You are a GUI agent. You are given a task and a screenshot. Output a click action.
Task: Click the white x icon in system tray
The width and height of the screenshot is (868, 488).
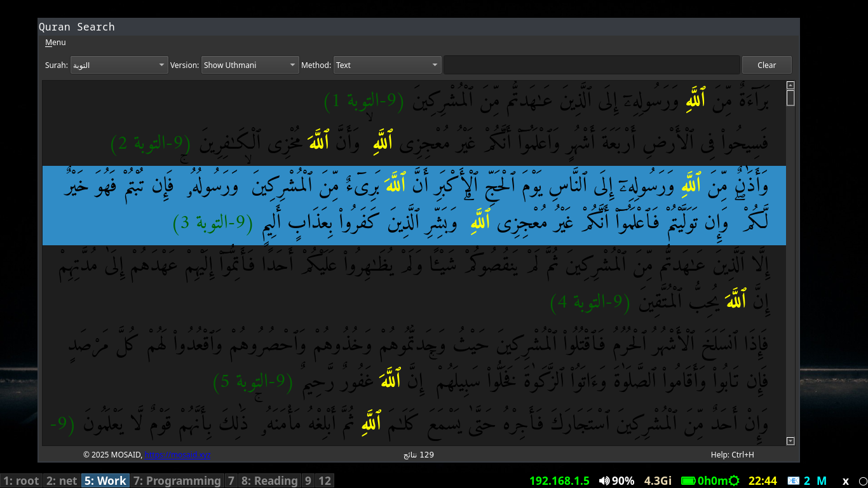[x=845, y=480]
